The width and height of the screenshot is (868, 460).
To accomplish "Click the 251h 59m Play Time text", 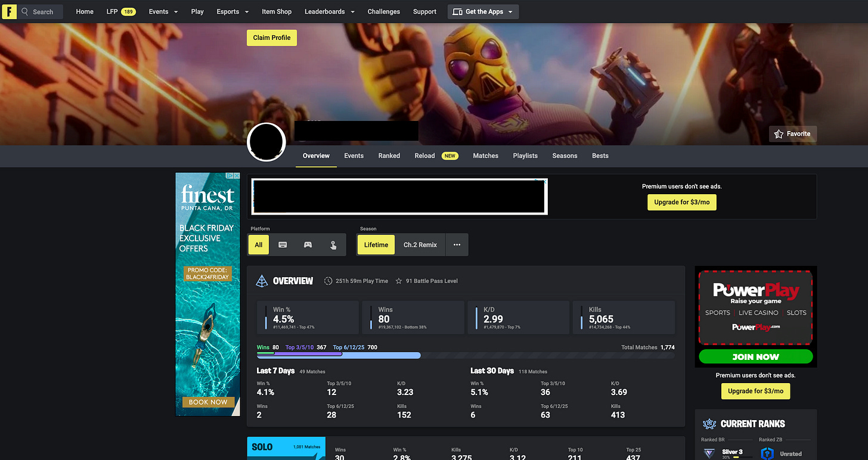I will pyautogui.click(x=362, y=281).
